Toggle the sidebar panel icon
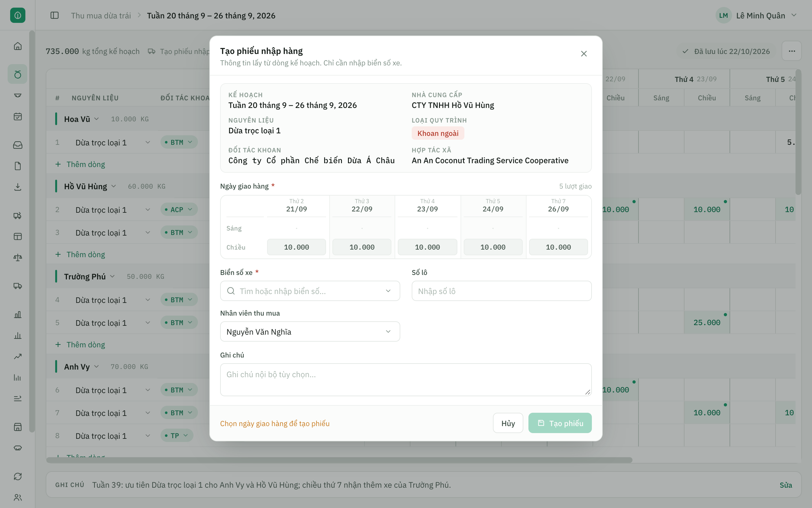Viewport: 812px width, 508px height. point(54,16)
